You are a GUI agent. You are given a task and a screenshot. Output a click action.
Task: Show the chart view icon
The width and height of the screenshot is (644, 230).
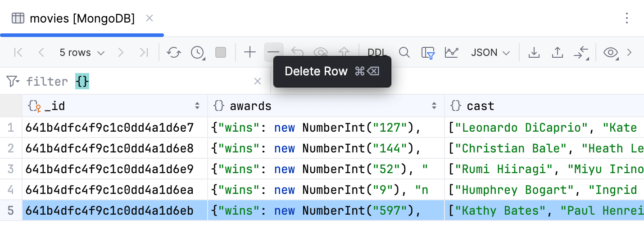[451, 53]
